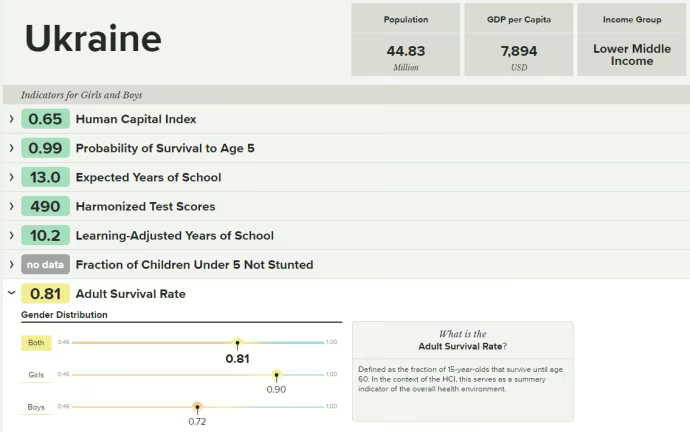Image resolution: width=690 pixels, height=432 pixels.
Task: Expand Fraction of Children Not Stunted chevron
Action: pos(11,264)
